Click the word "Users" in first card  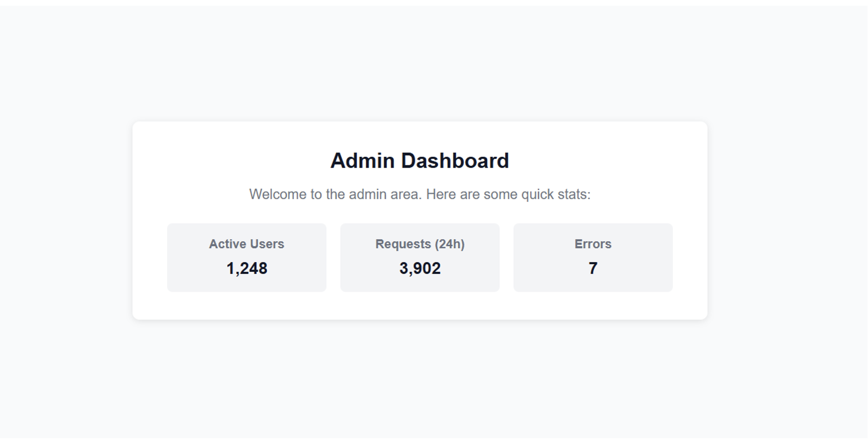(x=267, y=244)
